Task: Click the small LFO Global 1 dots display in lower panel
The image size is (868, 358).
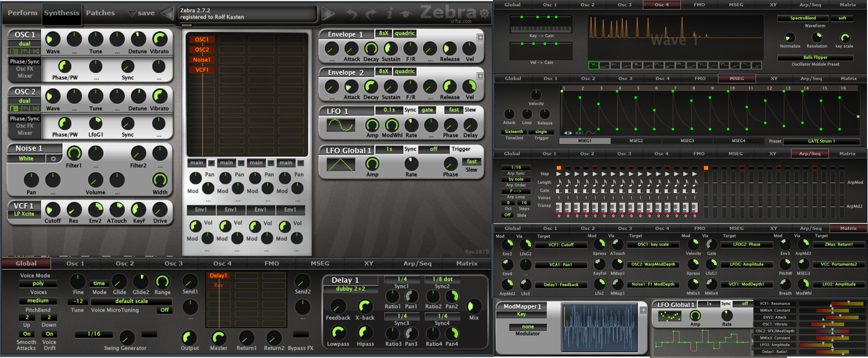Action: pos(670,316)
